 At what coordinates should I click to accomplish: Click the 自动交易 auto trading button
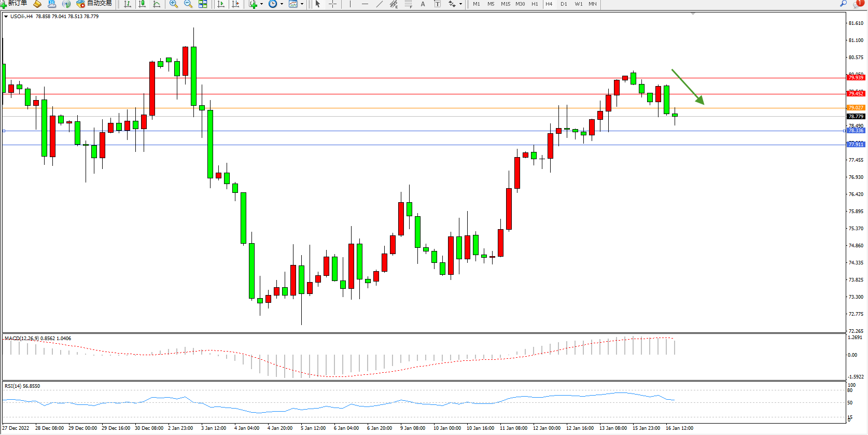[94, 4]
